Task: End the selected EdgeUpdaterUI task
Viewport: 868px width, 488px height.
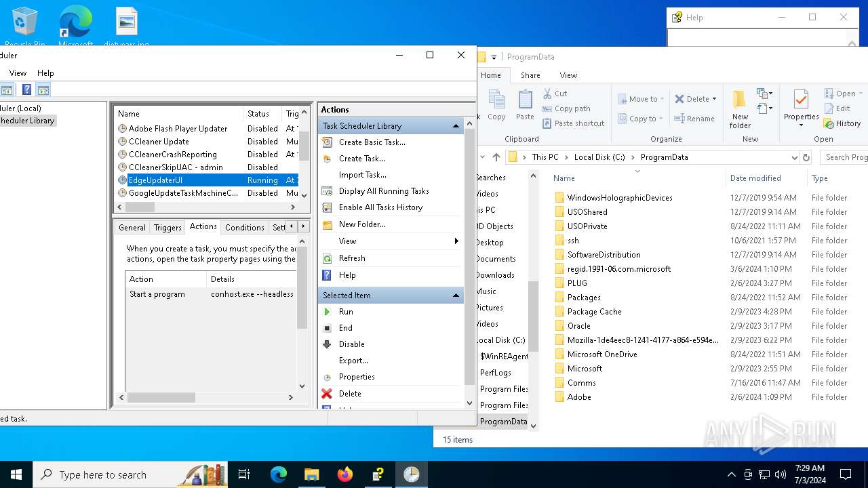Action: pyautogui.click(x=345, y=328)
